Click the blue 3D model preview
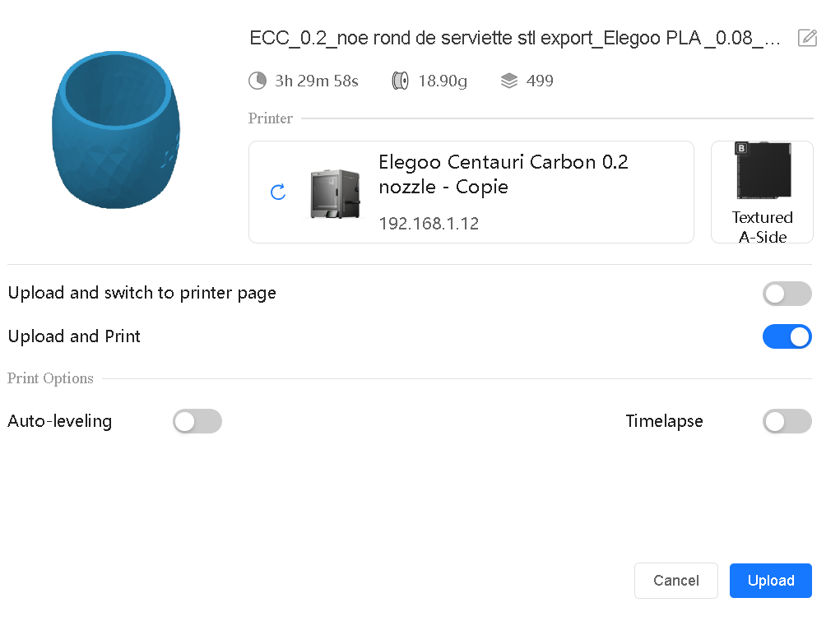Image resolution: width=840 pixels, height=621 pixels. 117,130
